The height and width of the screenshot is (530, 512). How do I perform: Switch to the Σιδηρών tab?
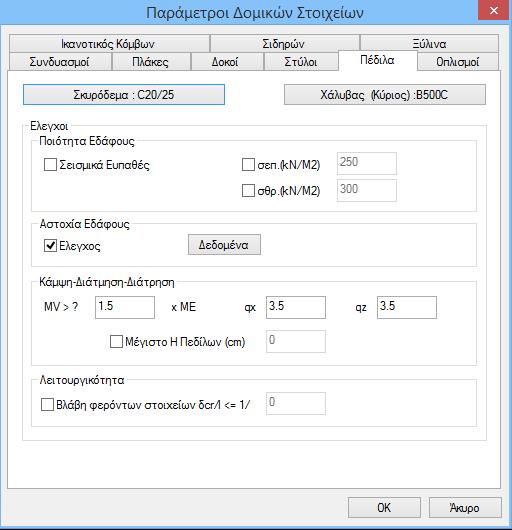(x=285, y=44)
